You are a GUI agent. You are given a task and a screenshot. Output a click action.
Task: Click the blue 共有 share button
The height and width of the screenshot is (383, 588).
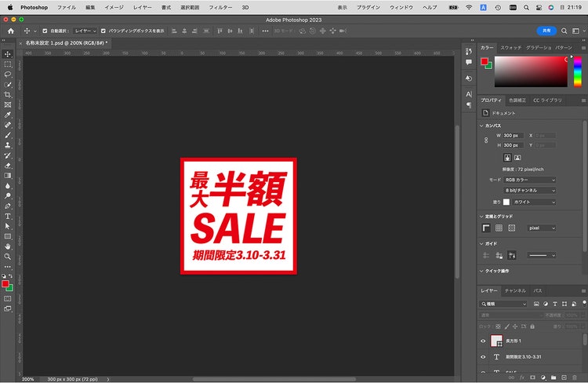pyautogui.click(x=546, y=31)
